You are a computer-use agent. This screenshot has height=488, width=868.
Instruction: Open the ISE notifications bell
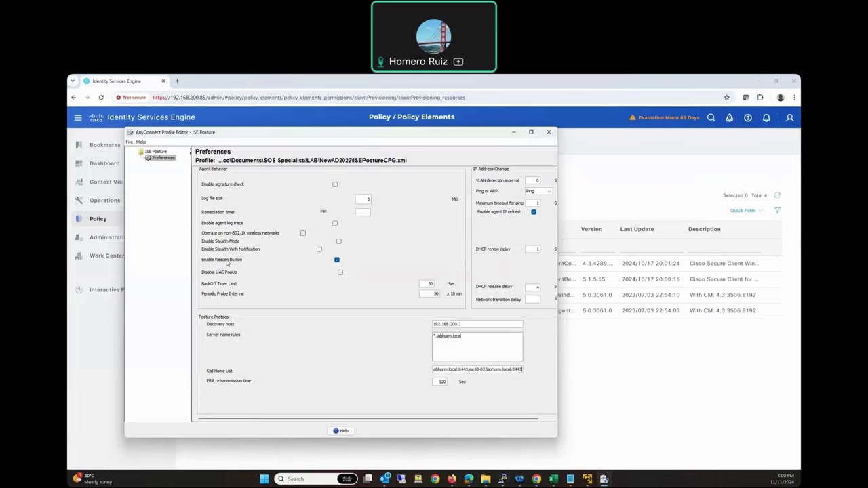(x=766, y=117)
